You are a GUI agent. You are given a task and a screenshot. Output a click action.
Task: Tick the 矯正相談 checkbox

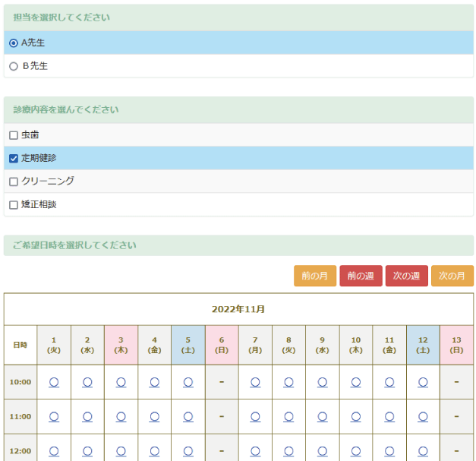tap(14, 205)
